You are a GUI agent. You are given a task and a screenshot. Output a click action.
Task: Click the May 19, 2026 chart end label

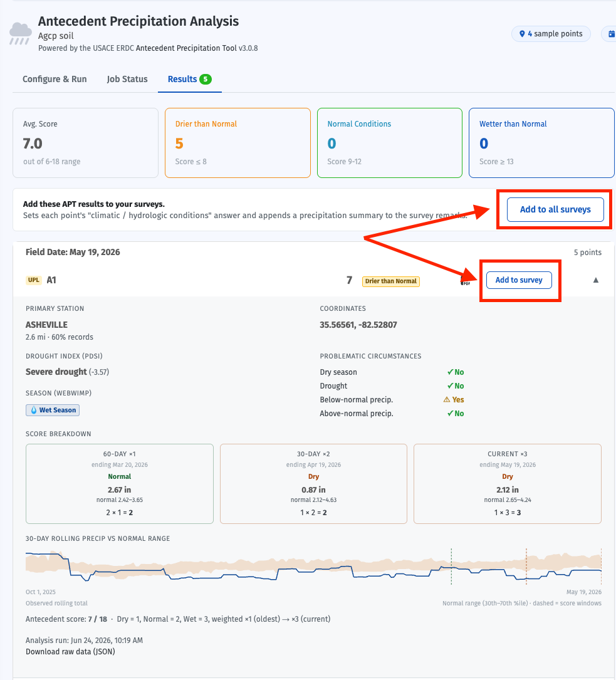point(584,592)
